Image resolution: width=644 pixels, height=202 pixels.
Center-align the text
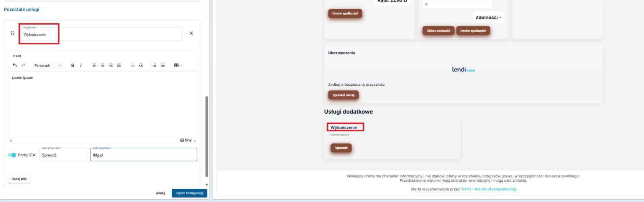[102, 65]
